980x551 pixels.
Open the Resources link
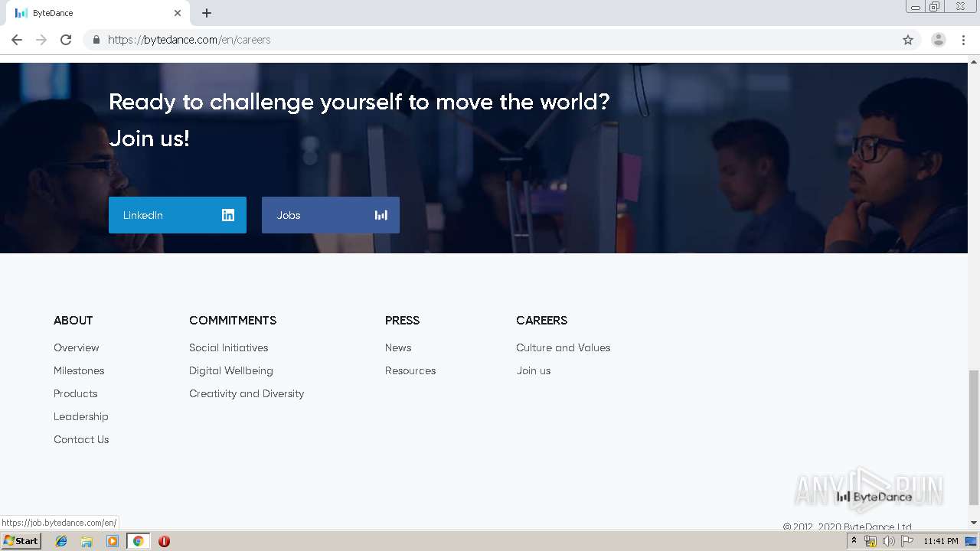click(410, 370)
